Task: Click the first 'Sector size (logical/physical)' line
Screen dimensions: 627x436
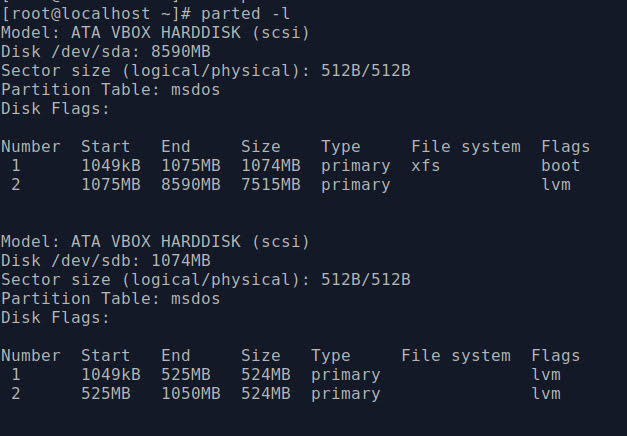Action: pos(206,71)
